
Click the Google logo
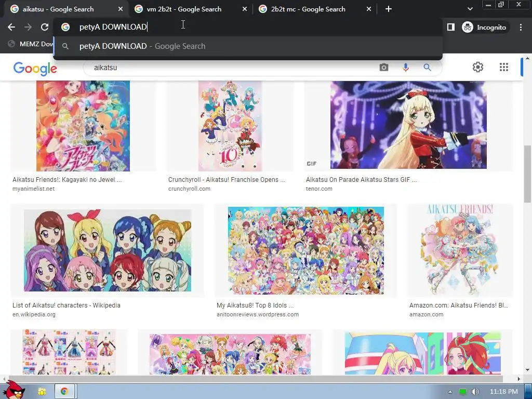[x=35, y=68]
